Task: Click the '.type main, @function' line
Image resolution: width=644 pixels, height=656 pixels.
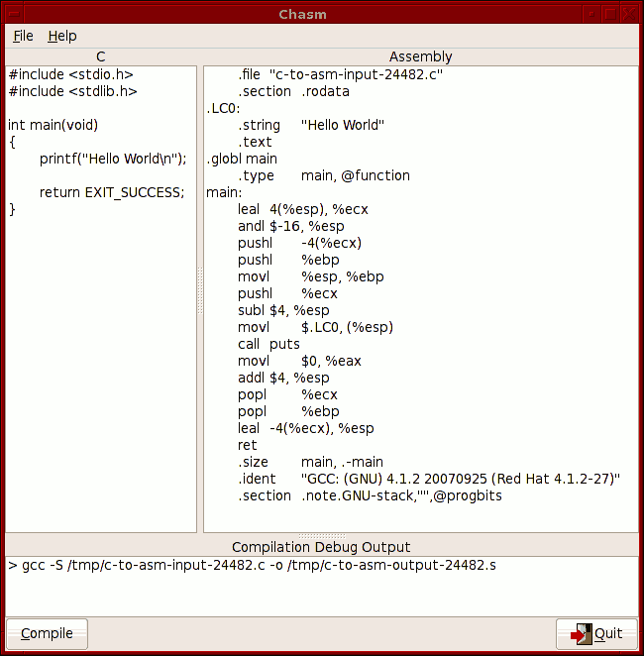Action: pos(324,175)
